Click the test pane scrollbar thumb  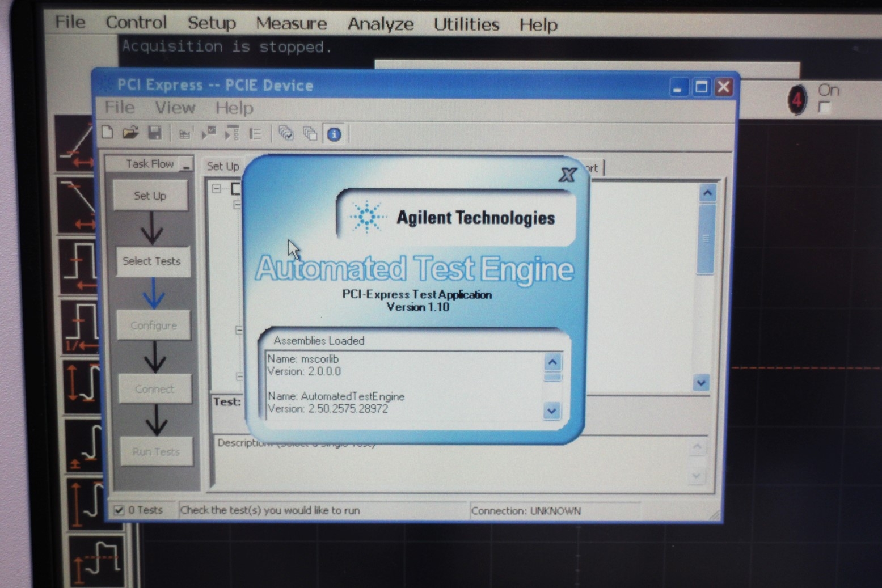(x=706, y=239)
